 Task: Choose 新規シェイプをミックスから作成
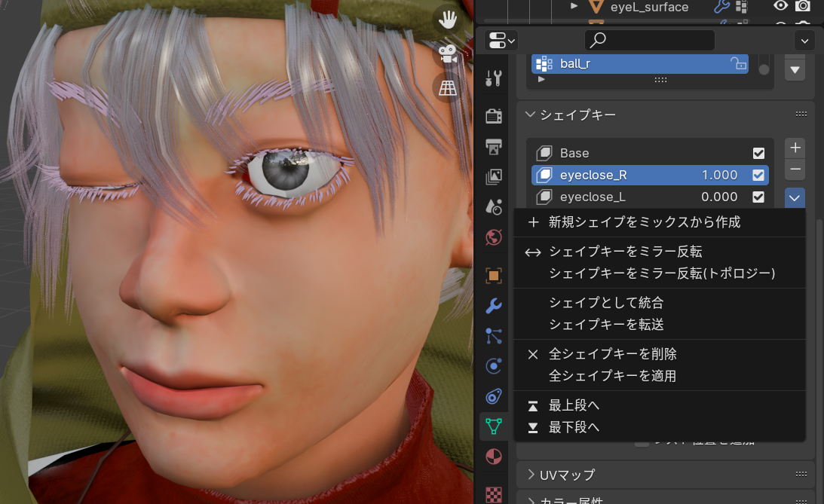(660, 222)
